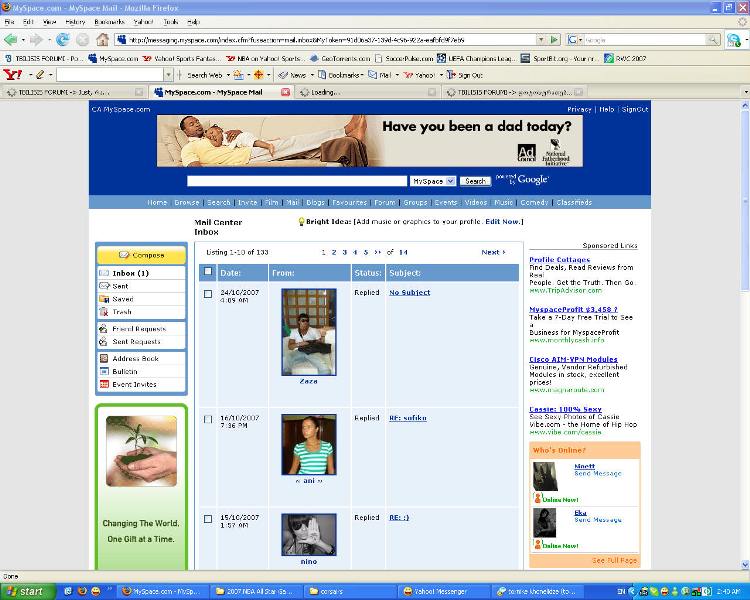
Task: Open the Bookmarks menu in menu bar
Action: tap(110, 22)
